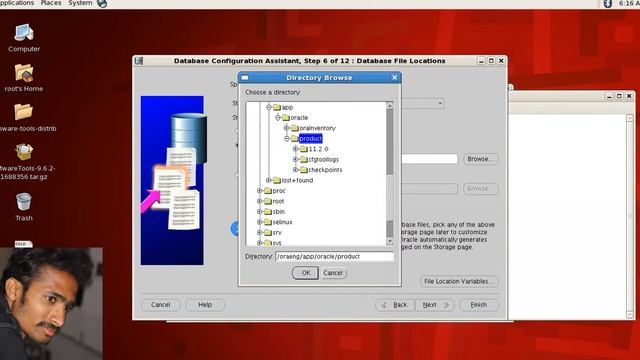This screenshot has height=360, width=640.
Task: Open the Trash desktop icon
Action: [24, 202]
